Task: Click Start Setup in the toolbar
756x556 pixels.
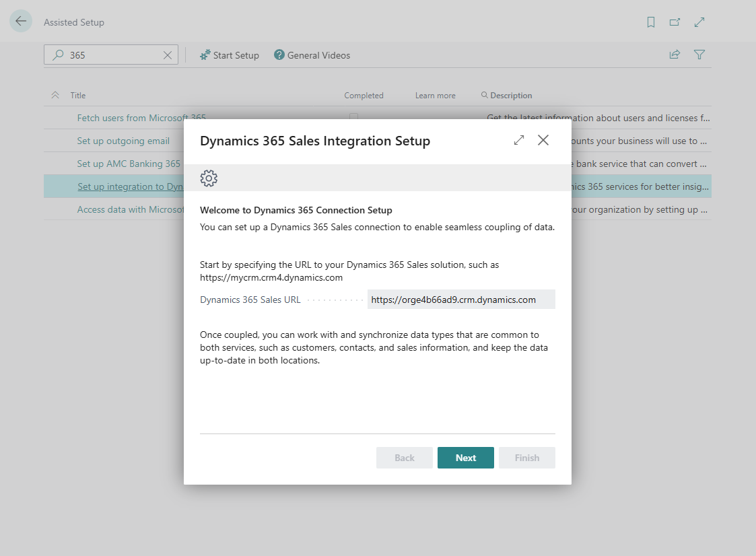Action: (x=230, y=55)
